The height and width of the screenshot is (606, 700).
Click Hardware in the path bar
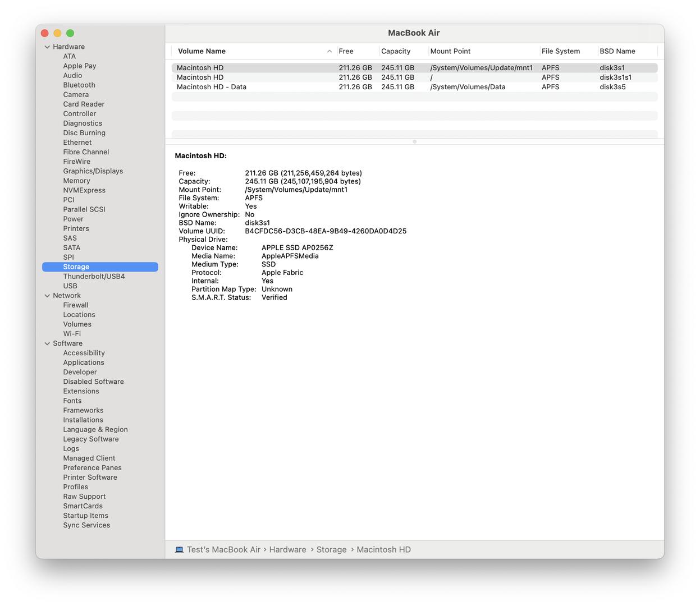pos(287,550)
